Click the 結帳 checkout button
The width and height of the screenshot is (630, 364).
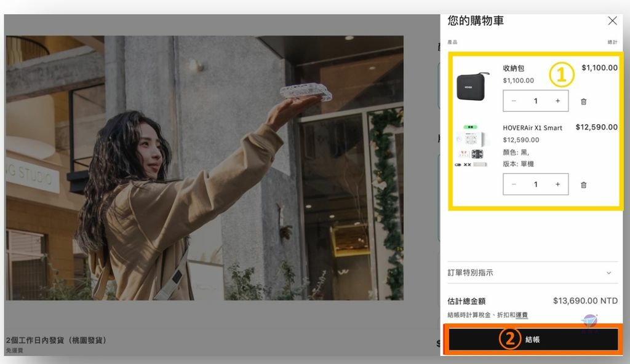(x=533, y=339)
